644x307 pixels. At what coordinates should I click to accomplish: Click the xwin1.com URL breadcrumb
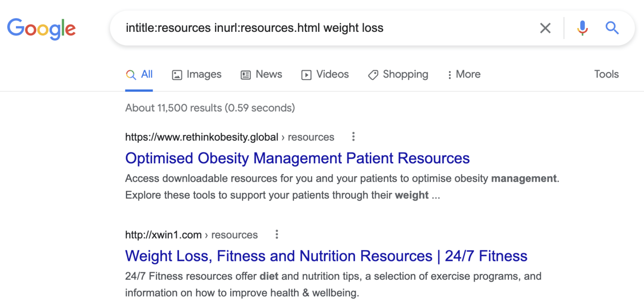tap(164, 235)
